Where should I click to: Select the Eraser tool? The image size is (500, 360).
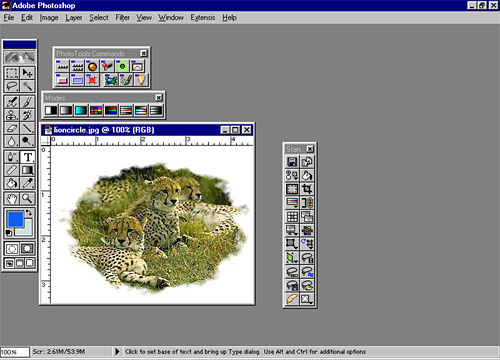click(12, 128)
